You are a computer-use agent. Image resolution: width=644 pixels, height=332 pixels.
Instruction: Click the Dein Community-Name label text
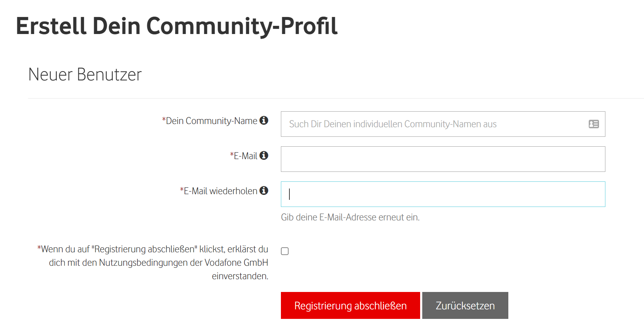211,121
